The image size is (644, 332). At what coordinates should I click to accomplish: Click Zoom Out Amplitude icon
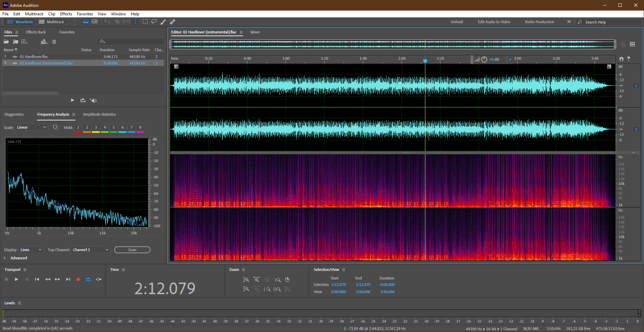point(246,289)
